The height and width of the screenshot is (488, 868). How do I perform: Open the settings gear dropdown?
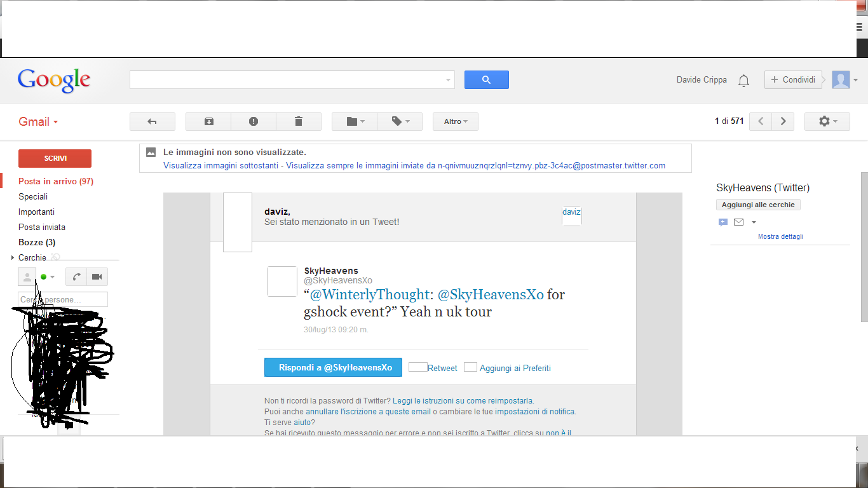pyautogui.click(x=827, y=121)
